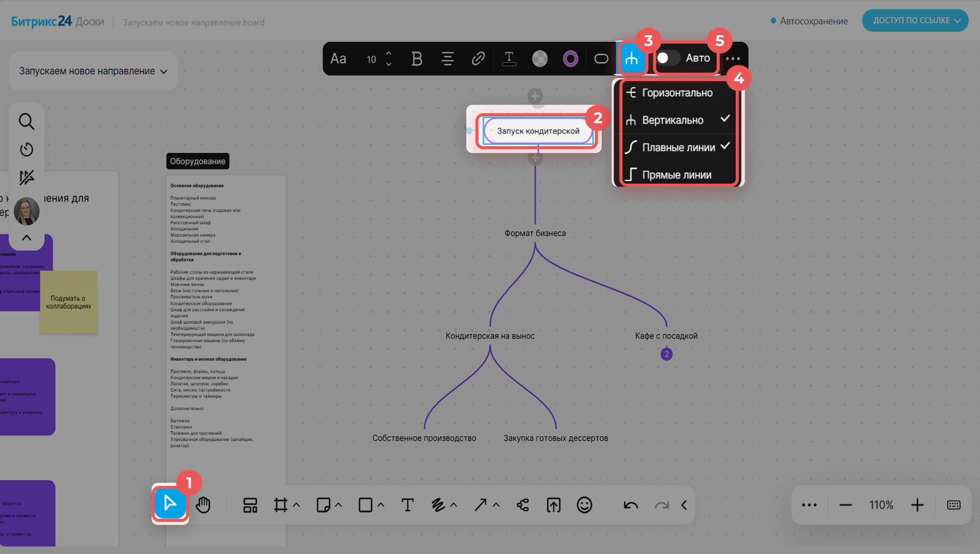
Task: Select the hand pan tool
Action: point(203,505)
